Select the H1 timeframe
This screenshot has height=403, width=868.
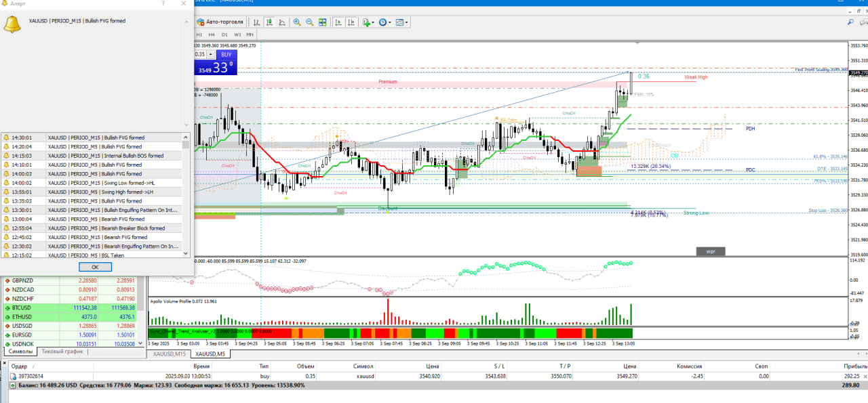(x=199, y=34)
